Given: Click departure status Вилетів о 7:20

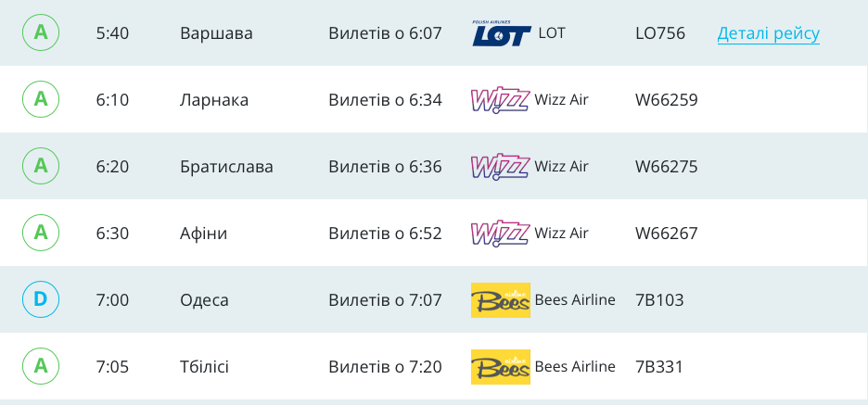Looking at the screenshot, I should pos(385,367).
